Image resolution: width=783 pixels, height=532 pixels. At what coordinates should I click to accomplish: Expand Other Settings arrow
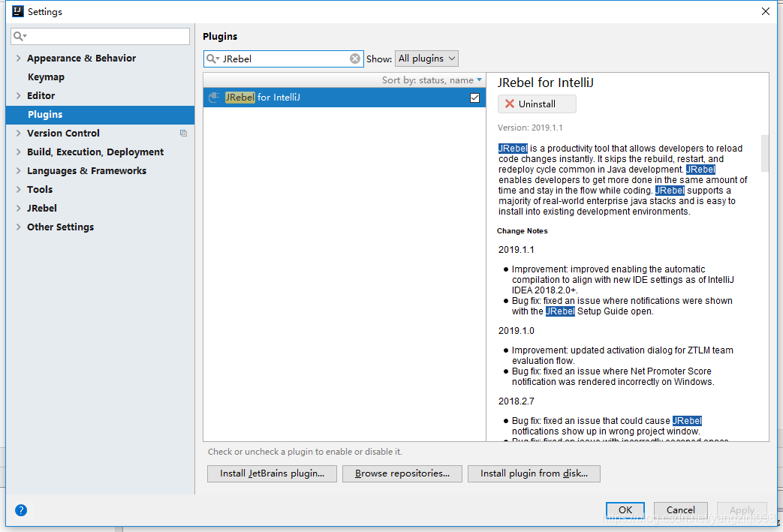pyautogui.click(x=18, y=227)
